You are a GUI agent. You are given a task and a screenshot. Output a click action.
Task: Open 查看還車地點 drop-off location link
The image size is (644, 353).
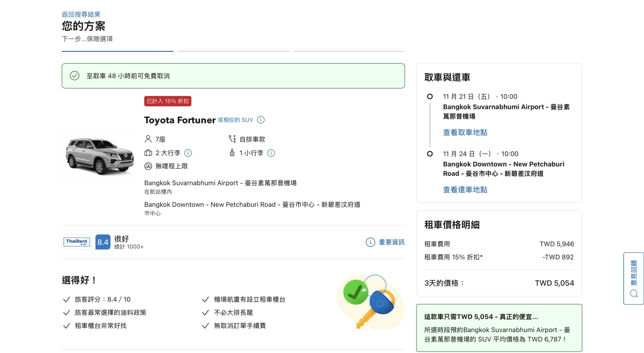pyautogui.click(x=465, y=190)
